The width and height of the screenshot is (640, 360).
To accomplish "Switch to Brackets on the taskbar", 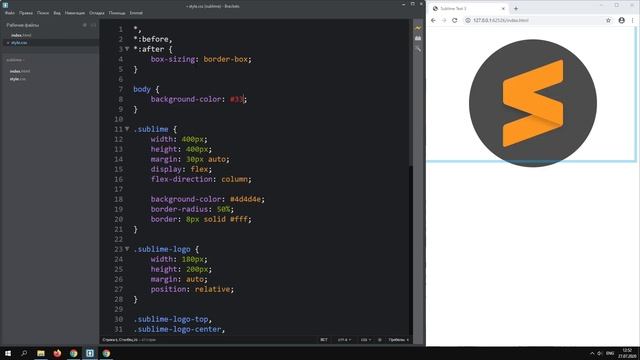I will [x=90, y=353].
